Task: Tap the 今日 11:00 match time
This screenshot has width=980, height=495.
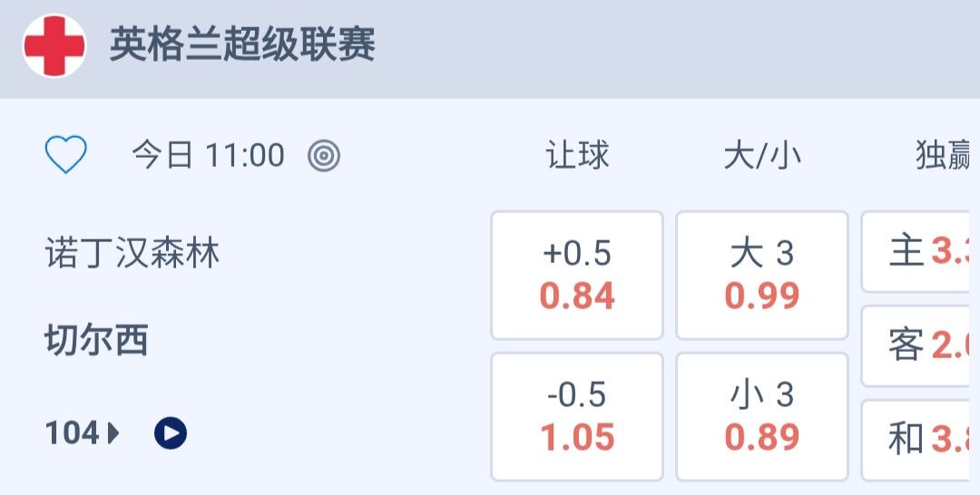Action: point(208,156)
